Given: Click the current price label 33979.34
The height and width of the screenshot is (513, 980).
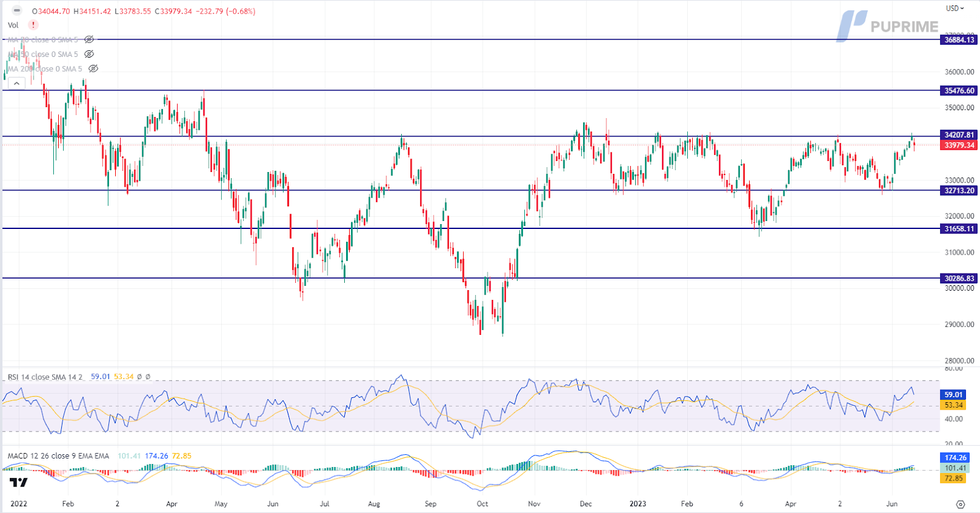Looking at the screenshot, I should 959,145.
